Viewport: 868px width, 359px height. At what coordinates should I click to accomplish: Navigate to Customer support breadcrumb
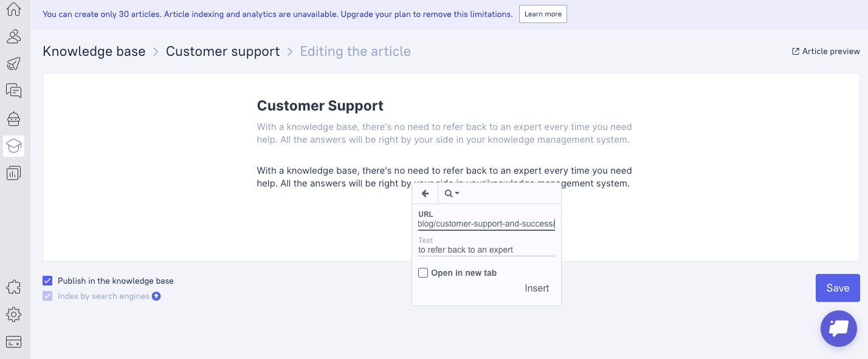222,52
